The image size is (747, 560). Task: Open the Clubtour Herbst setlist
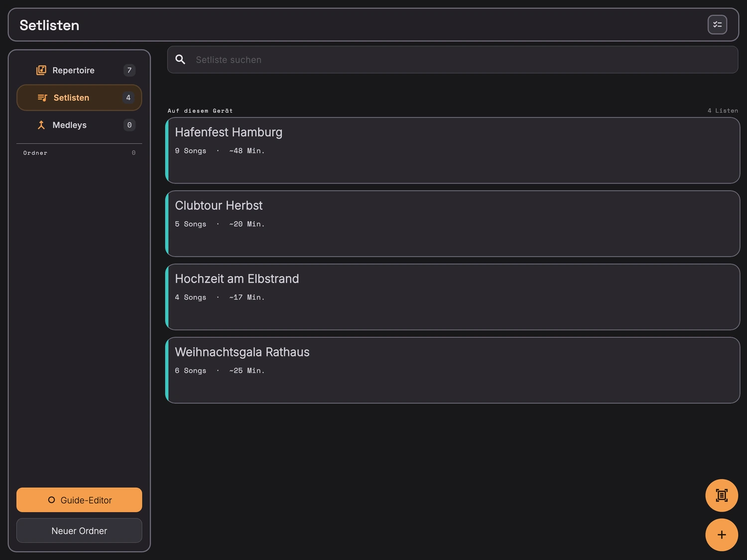pos(453,224)
